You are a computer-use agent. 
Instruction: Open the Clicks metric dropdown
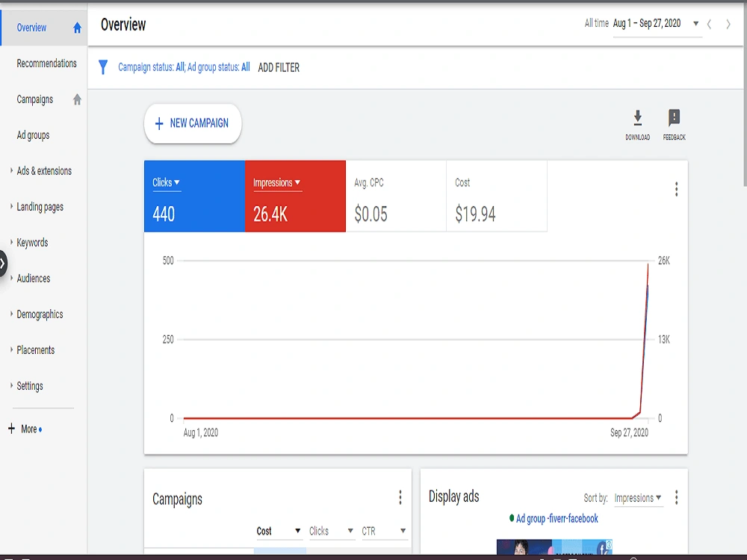[166, 183]
